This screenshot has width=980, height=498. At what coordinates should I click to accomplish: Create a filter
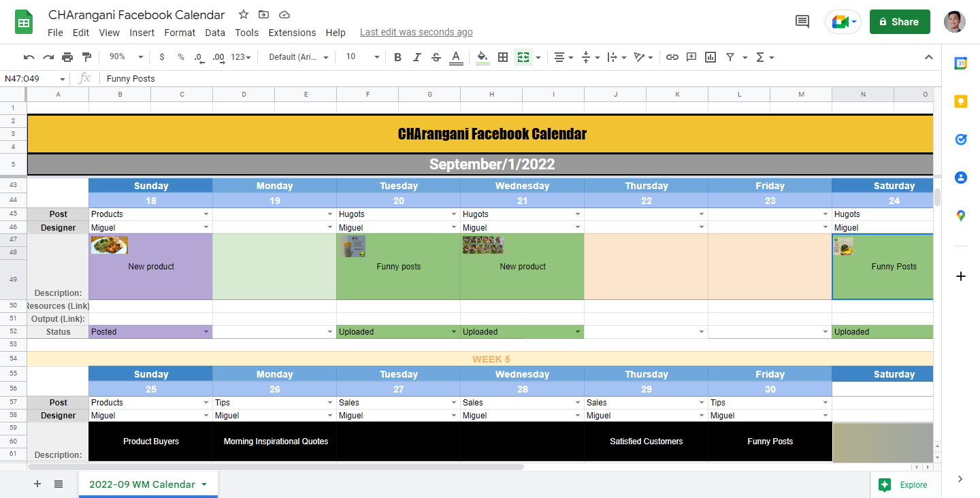(730, 57)
